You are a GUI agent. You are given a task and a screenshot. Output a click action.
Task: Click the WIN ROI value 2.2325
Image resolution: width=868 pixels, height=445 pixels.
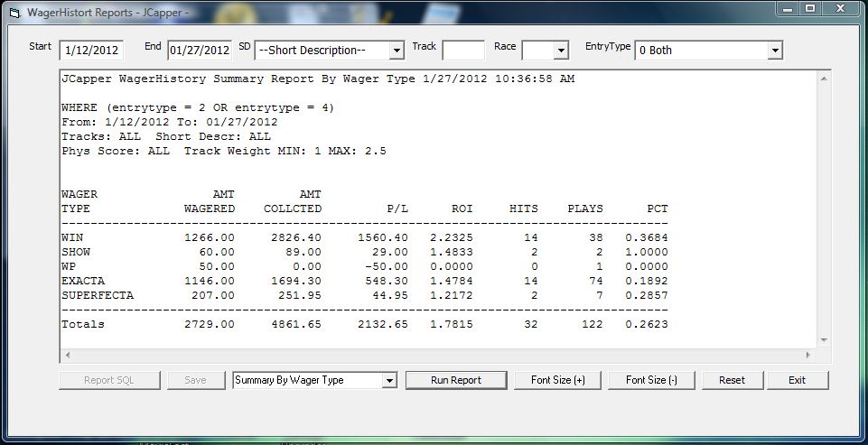tap(452, 237)
